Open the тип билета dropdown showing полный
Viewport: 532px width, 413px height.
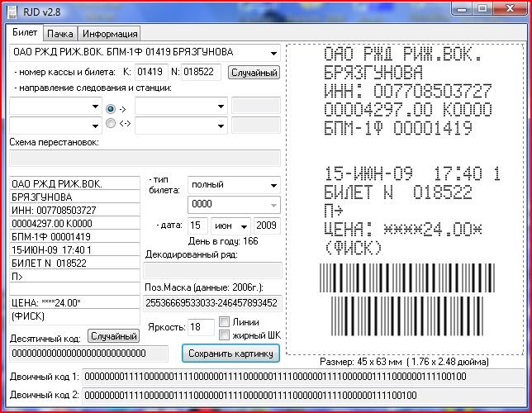(x=234, y=185)
